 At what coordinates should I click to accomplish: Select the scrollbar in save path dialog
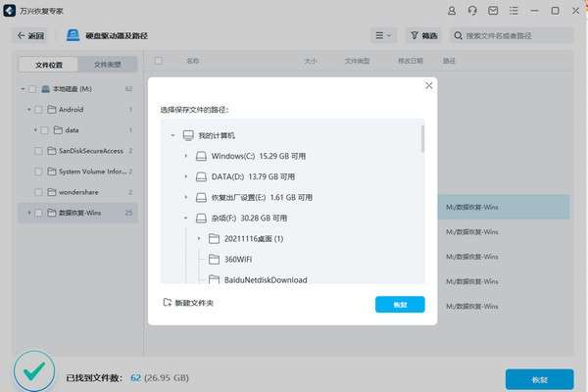point(422,139)
